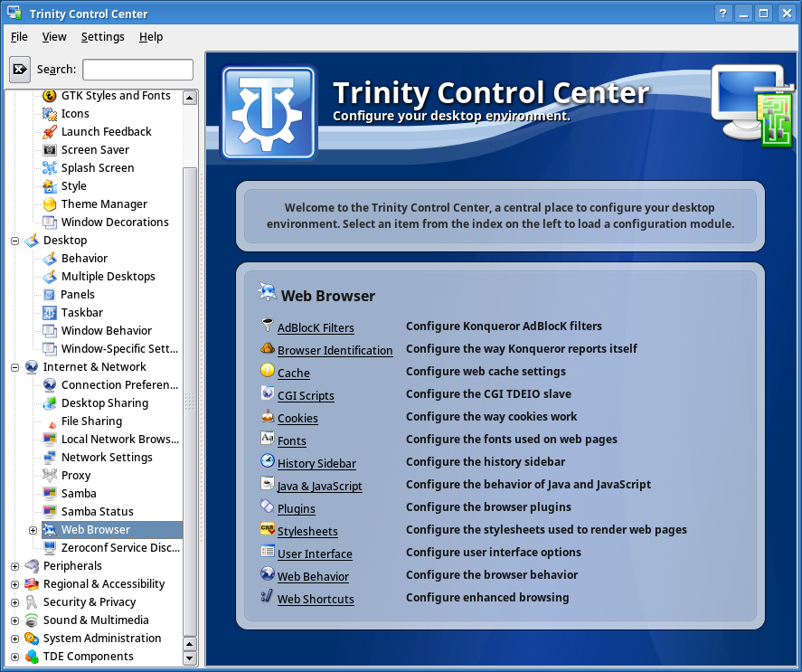This screenshot has width=802, height=672.
Task: Open the AdBlocK Filters link
Action: 316,327
